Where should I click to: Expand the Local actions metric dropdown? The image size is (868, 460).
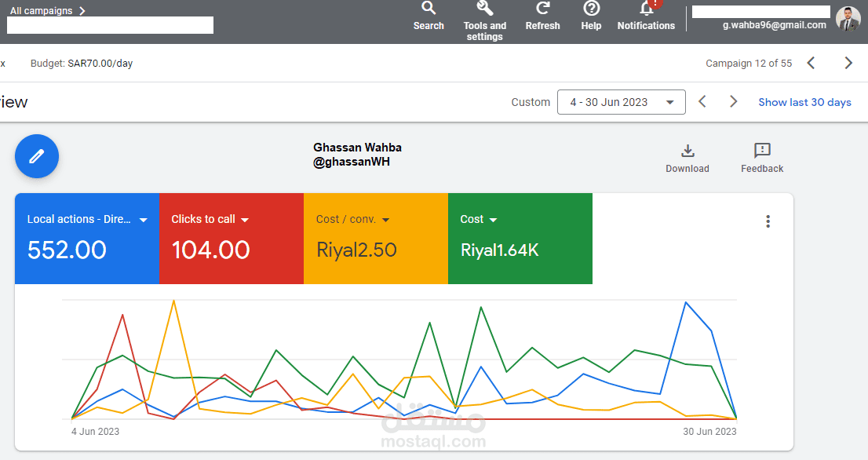[x=144, y=221]
